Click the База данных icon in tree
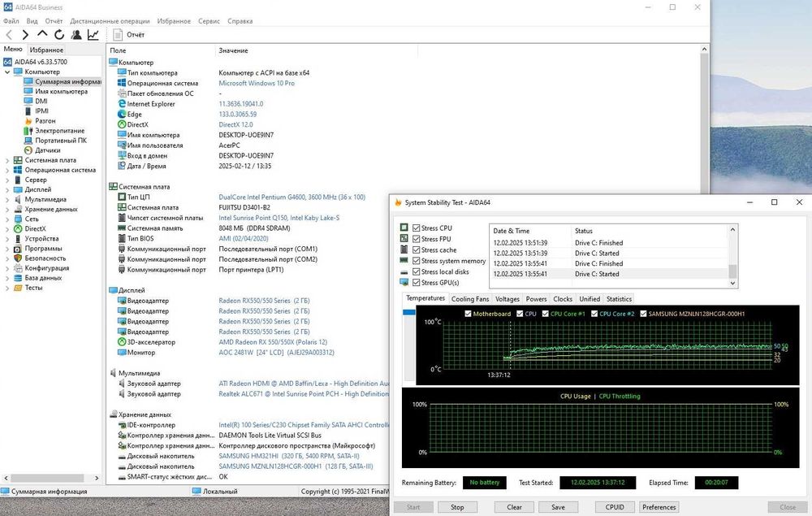The width and height of the screenshot is (812, 516). pos(18,278)
